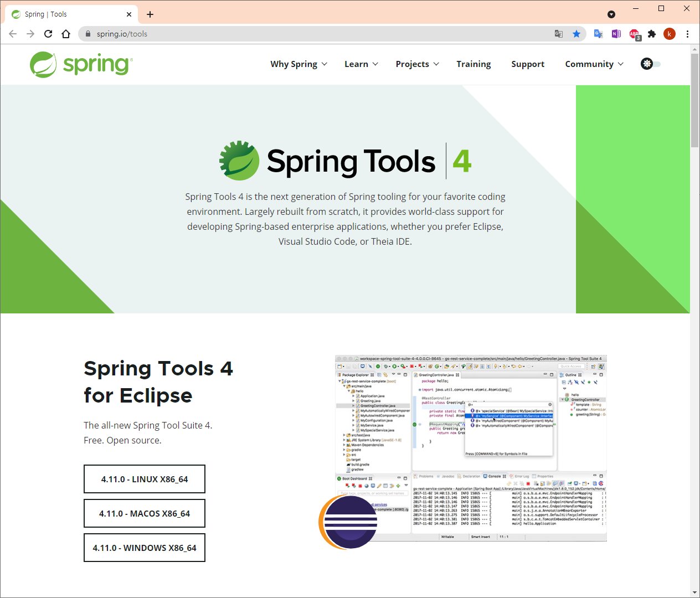Open Chrome three-dot menu
The width and height of the screenshot is (700, 598).
pos(687,34)
